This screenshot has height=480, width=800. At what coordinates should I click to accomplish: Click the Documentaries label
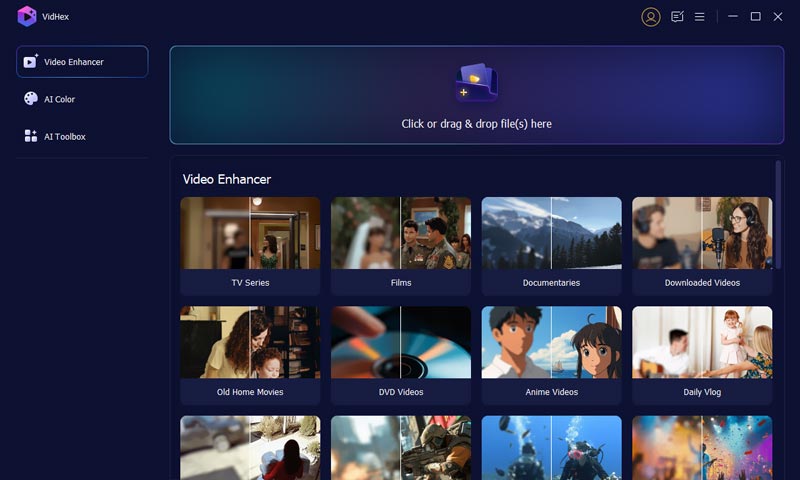(x=552, y=283)
